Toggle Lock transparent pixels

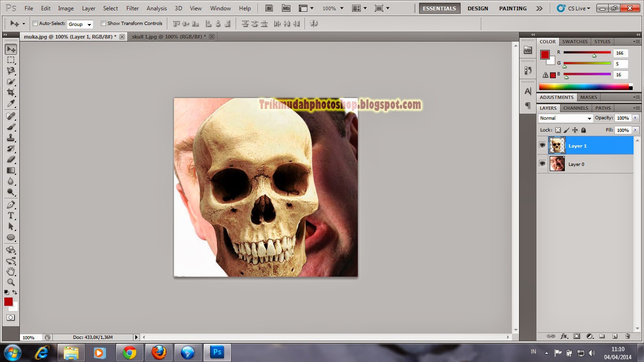coord(558,130)
